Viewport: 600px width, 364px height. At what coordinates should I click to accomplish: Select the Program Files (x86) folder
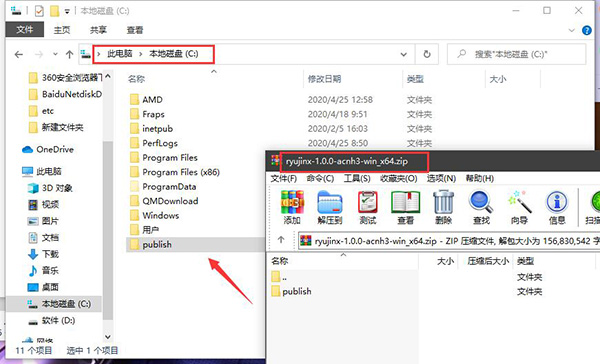point(174,172)
